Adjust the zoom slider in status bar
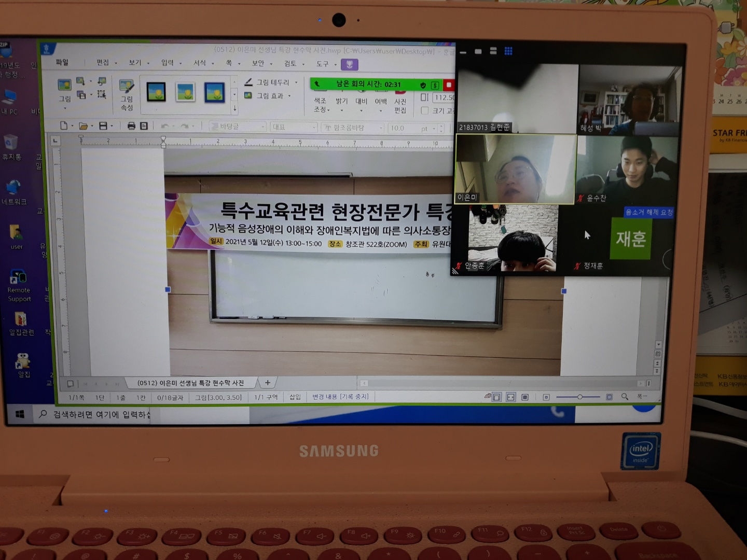Screen dimensions: 747x560 click(x=579, y=397)
